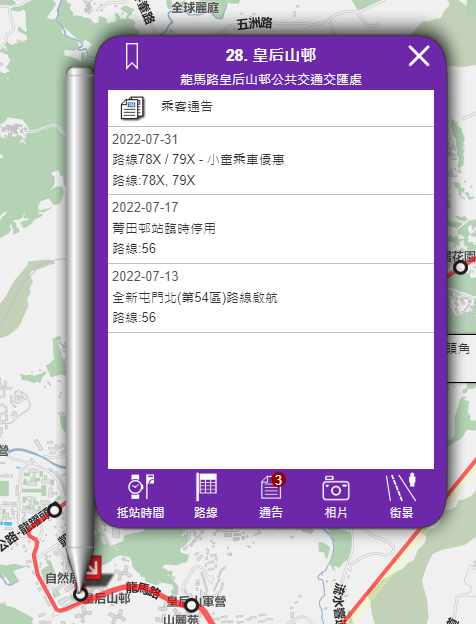Show the 街景 street view tab
476x624 pixels.
[401, 496]
